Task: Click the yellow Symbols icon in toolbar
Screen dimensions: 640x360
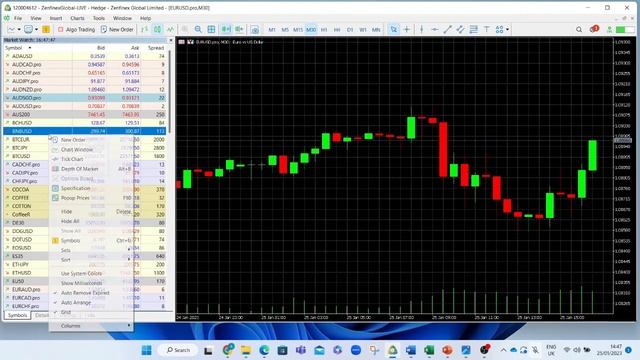Action: coord(46,29)
